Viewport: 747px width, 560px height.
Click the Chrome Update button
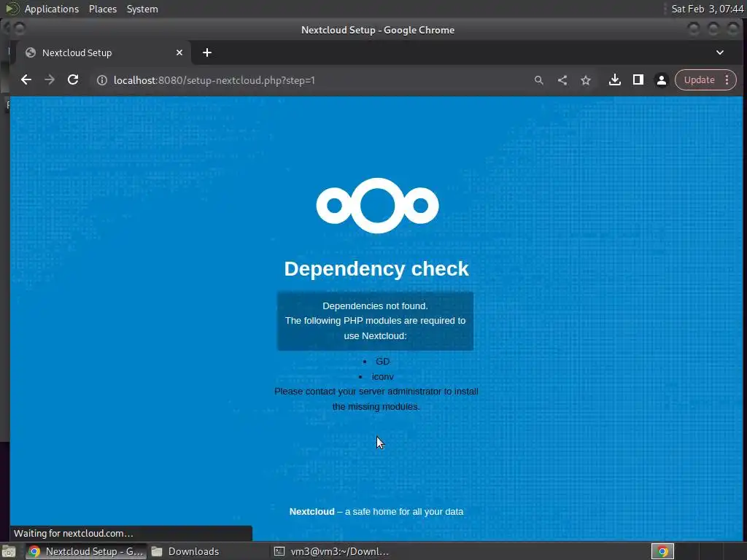coord(699,80)
